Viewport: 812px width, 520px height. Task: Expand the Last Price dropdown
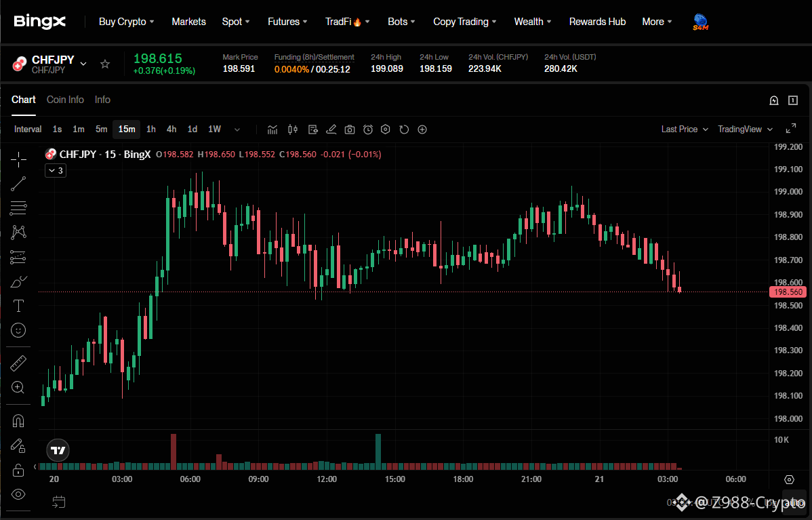(685, 129)
